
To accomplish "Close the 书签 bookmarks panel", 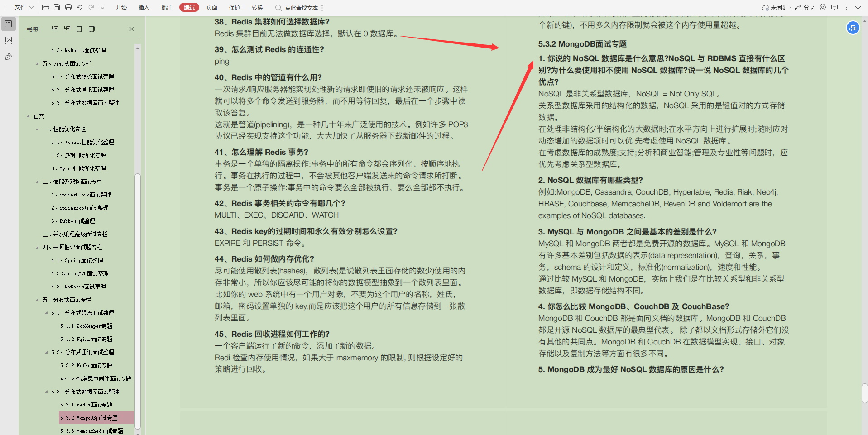I will 132,29.
